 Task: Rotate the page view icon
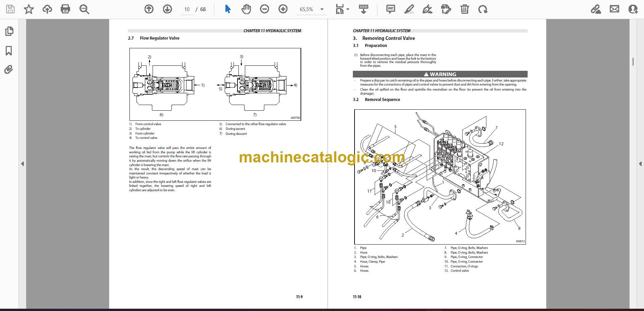click(x=483, y=9)
